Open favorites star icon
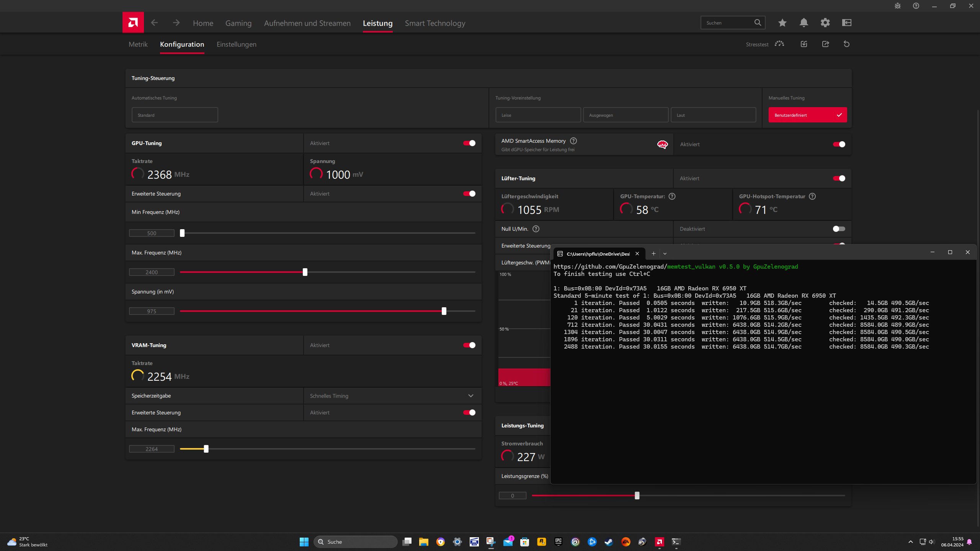 782,23
